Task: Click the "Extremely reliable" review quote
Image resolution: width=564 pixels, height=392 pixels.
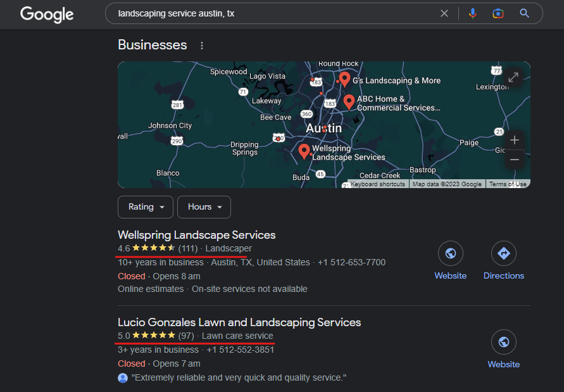Action: (239, 378)
